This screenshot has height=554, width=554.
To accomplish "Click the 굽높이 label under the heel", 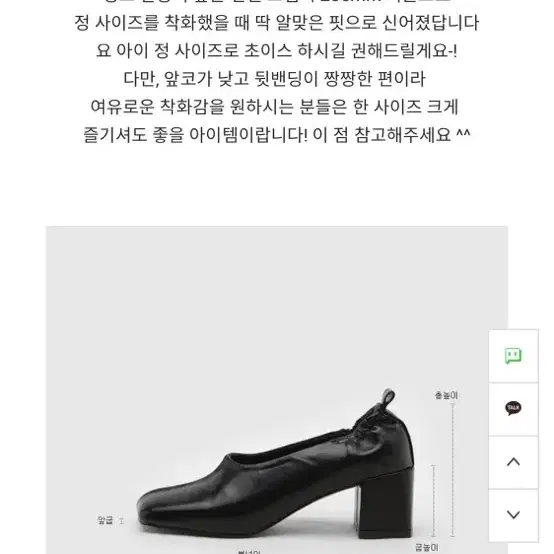I will [427, 548].
